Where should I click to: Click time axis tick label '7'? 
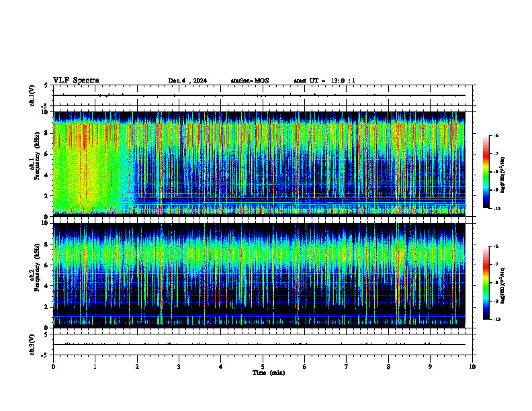(x=347, y=367)
